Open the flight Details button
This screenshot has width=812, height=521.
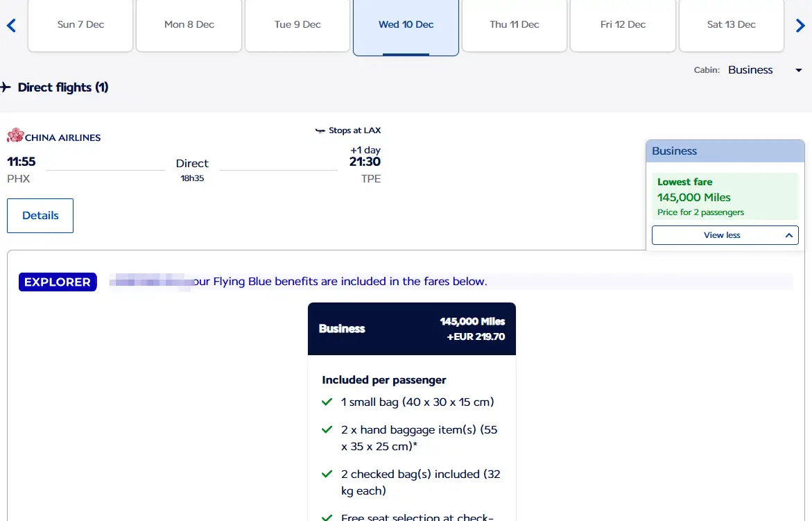click(x=40, y=216)
